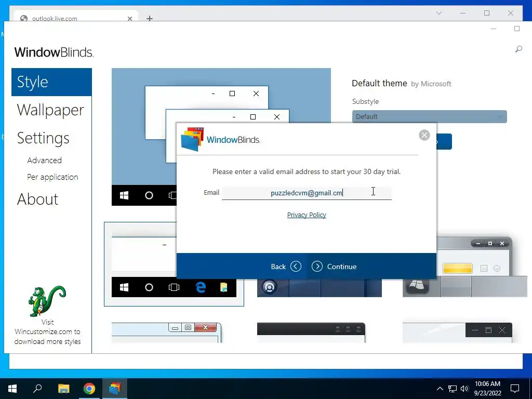Open the Privacy Policy link

[x=307, y=215]
